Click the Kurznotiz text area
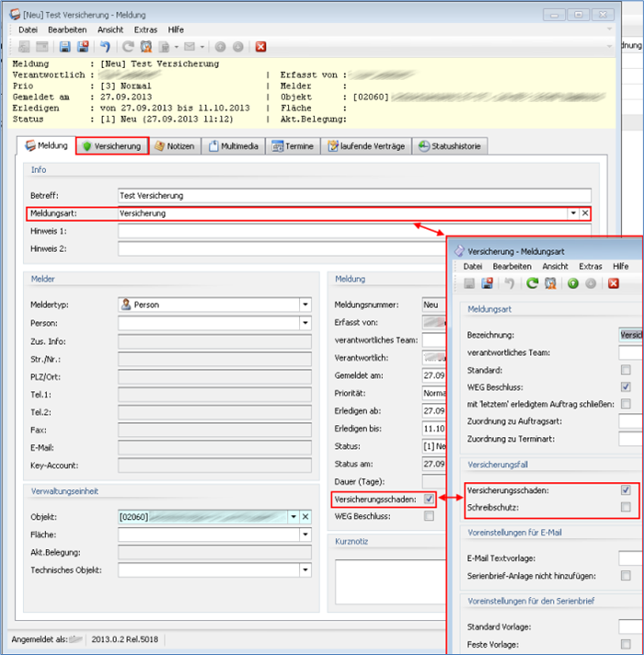 (386, 581)
